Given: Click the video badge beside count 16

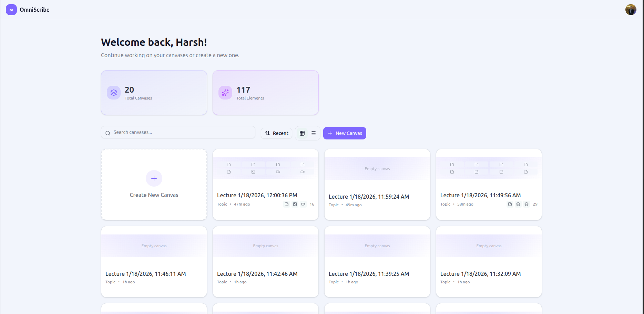Looking at the screenshot, I should click(x=303, y=204).
